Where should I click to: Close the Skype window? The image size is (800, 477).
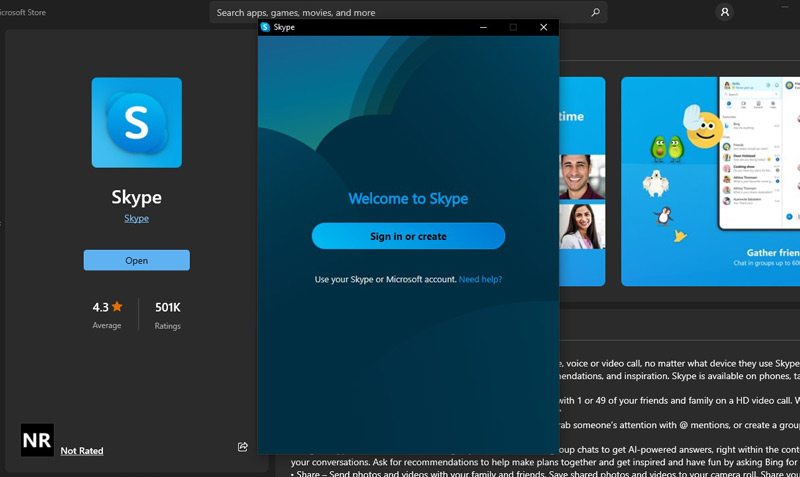(543, 28)
